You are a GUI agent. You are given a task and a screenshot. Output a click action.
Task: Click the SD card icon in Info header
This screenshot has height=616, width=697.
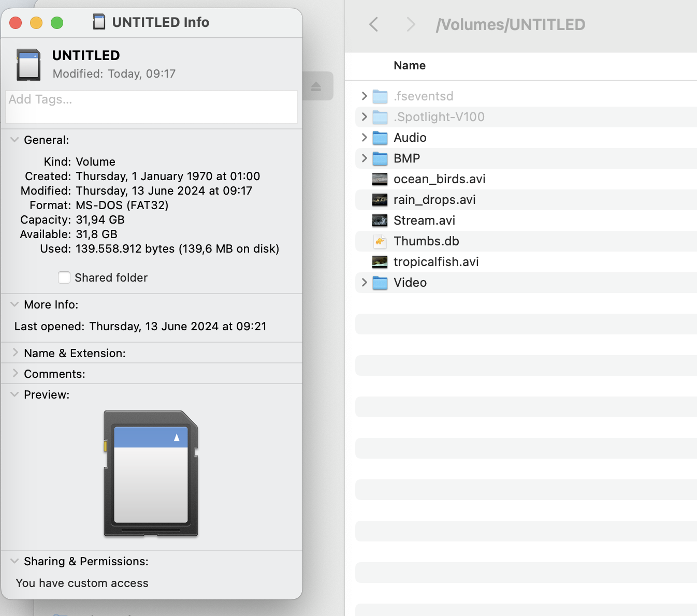point(28,65)
